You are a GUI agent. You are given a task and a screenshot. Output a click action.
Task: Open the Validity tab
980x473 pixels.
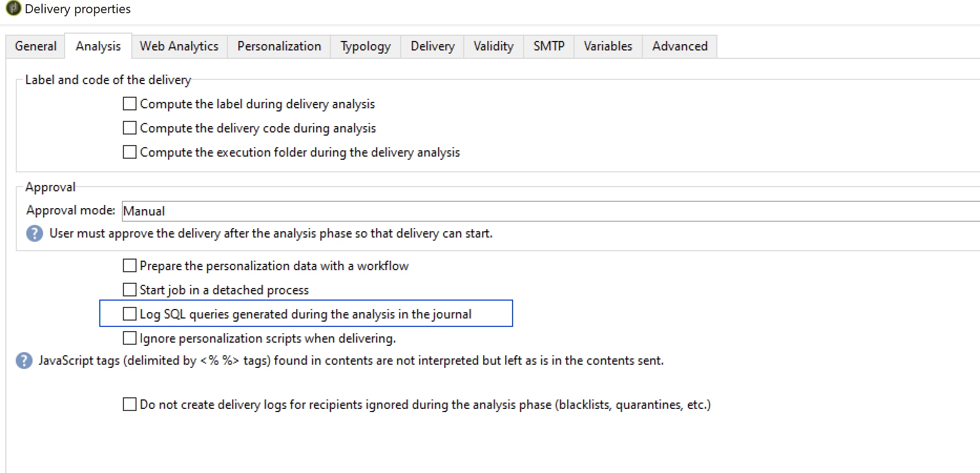pyautogui.click(x=493, y=46)
